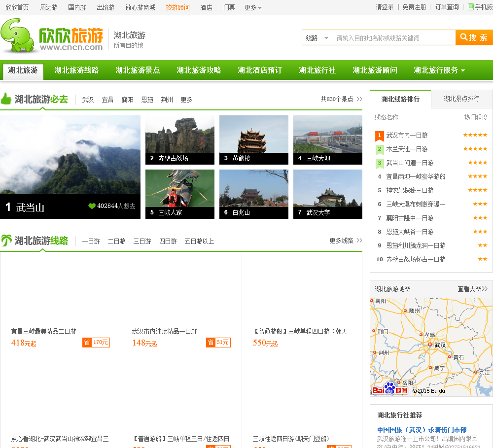This screenshot has width=493, height=448.
Task: Click the orange 省 170元 badge
Action: (96, 343)
